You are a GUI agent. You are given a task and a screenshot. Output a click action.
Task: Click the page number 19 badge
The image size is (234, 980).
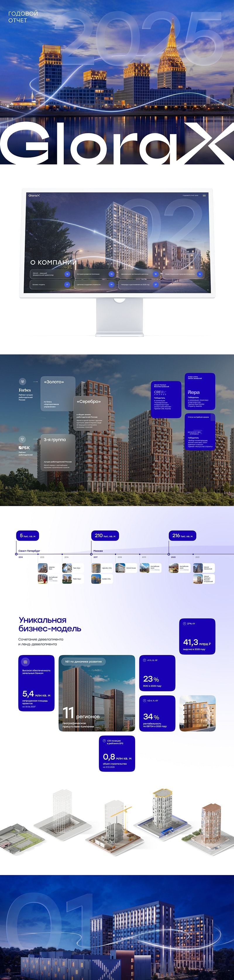[111, 284]
